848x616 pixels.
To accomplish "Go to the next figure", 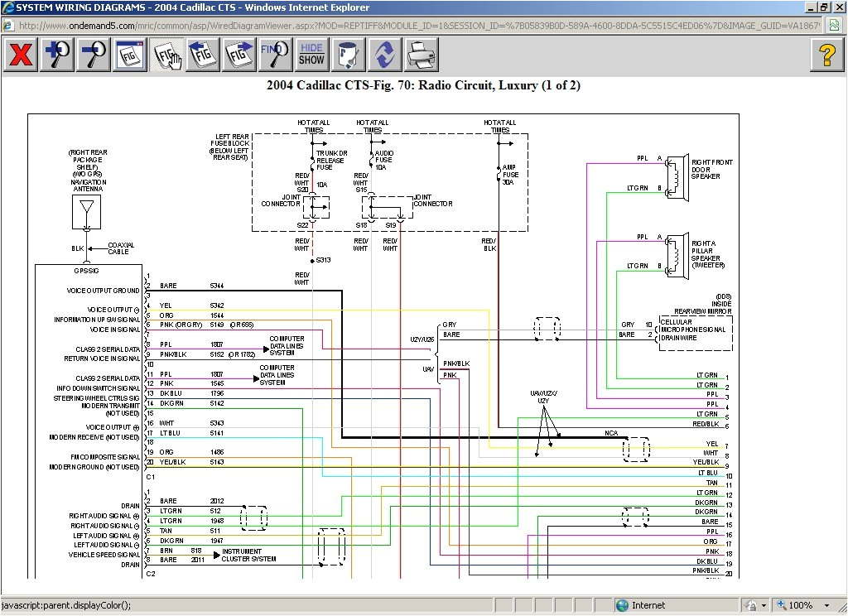I will pyautogui.click(x=238, y=55).
